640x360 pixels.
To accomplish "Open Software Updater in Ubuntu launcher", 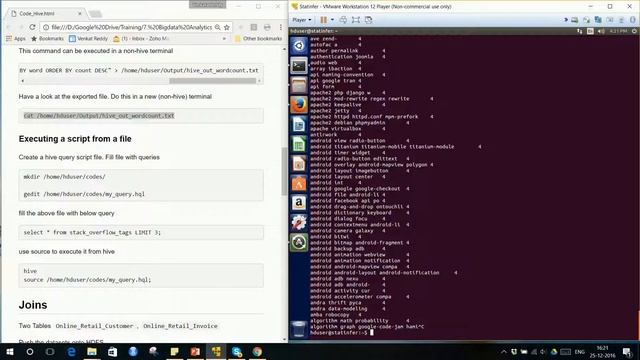I will [x=299, y=242].
